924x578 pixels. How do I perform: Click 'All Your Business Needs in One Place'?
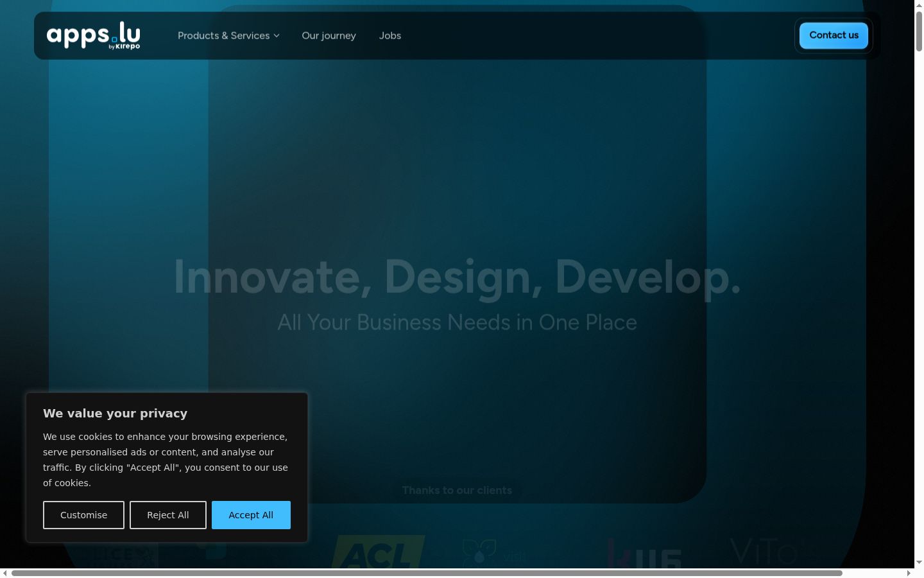click(x=457, y=322)
